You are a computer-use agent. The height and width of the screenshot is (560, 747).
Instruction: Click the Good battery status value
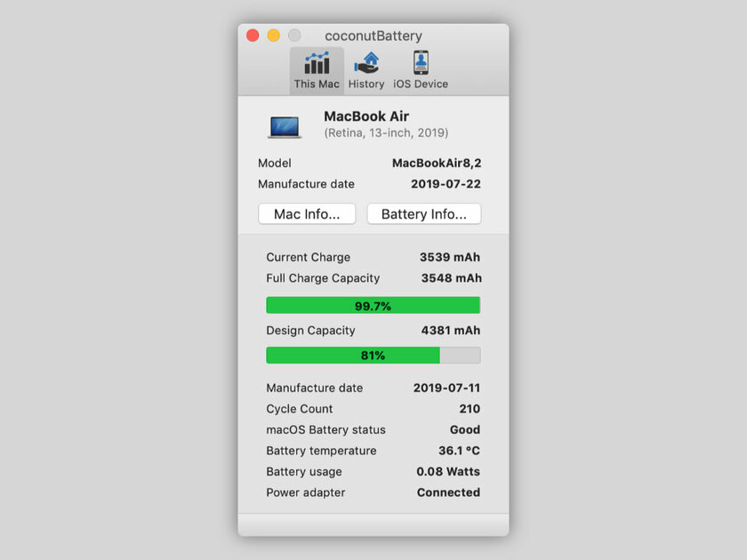tap(465, 430)
